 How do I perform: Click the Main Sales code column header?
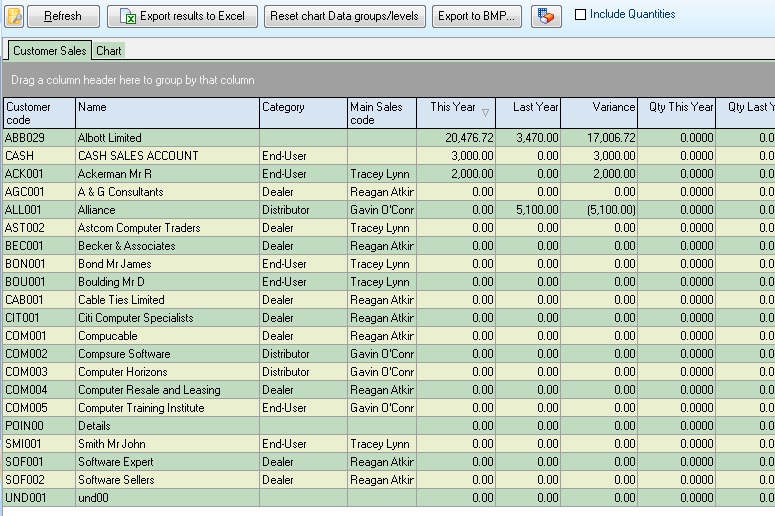pos(381,113)
